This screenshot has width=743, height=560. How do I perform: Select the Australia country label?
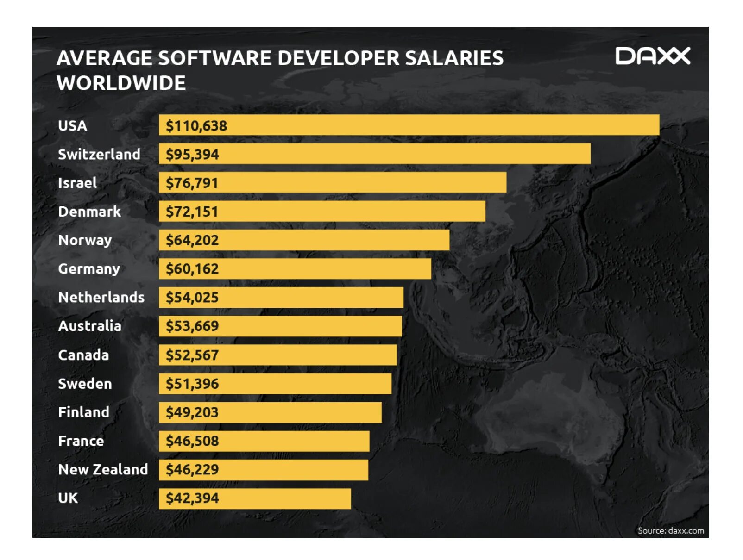[89, 326]
